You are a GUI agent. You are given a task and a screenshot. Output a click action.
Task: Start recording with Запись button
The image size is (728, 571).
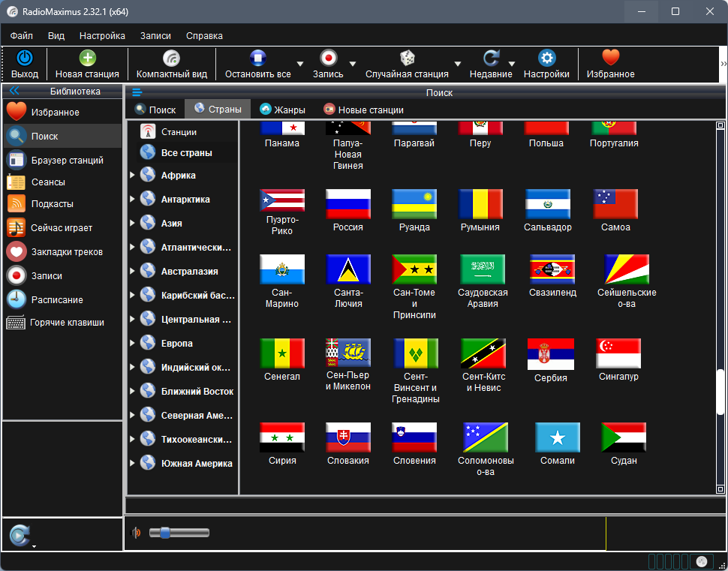328,65
